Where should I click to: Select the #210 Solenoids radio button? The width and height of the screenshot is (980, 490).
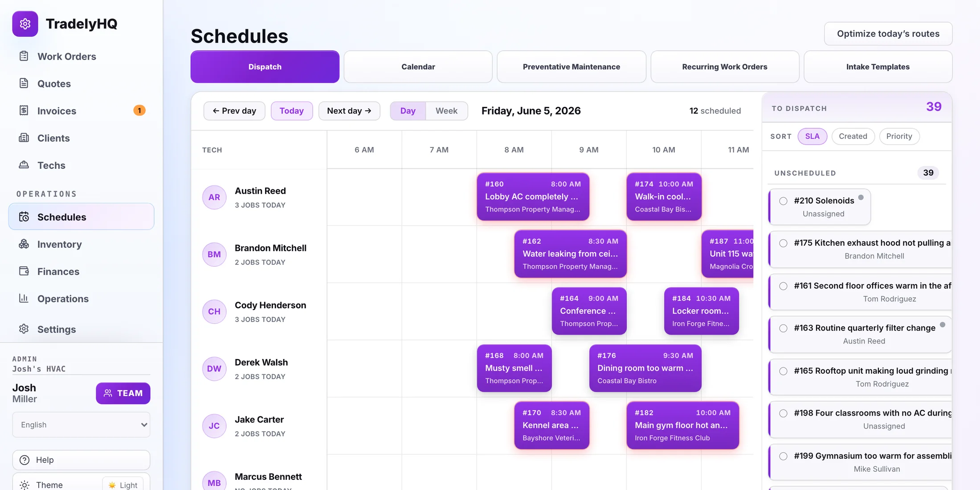(x=783, y=201)
